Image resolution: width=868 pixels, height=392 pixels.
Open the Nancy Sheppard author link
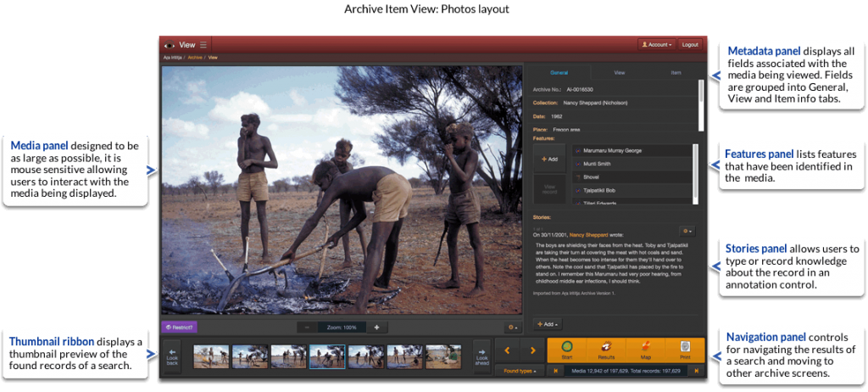587,235
